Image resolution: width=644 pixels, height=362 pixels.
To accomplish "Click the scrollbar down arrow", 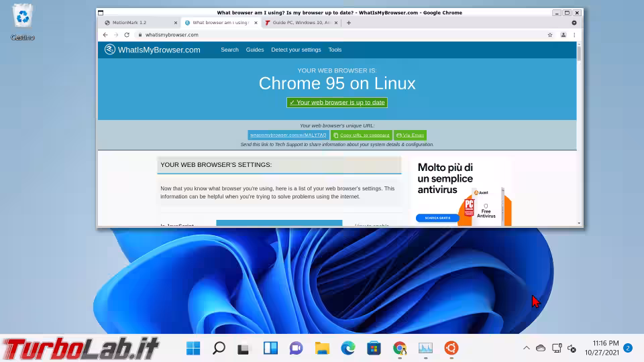I will [x=579, y=223].
